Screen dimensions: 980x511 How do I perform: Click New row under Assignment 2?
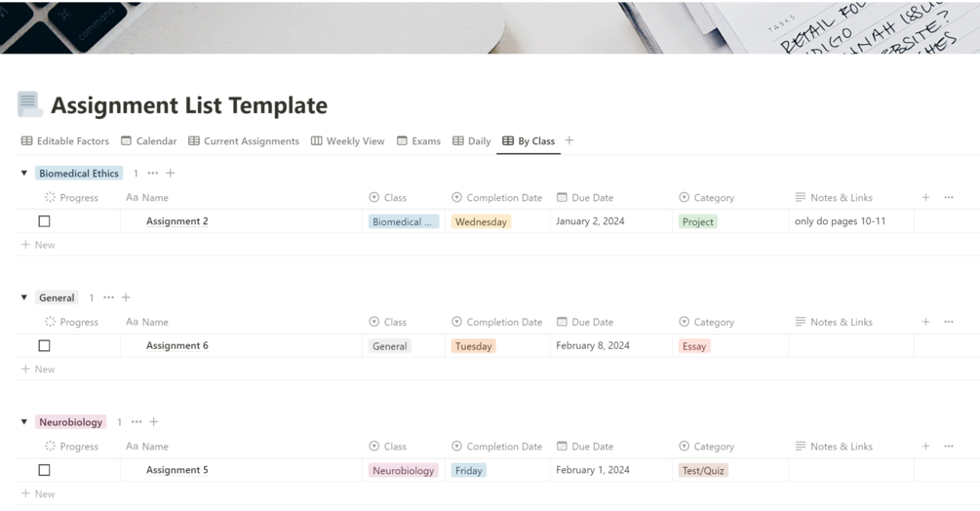[39, 245]
